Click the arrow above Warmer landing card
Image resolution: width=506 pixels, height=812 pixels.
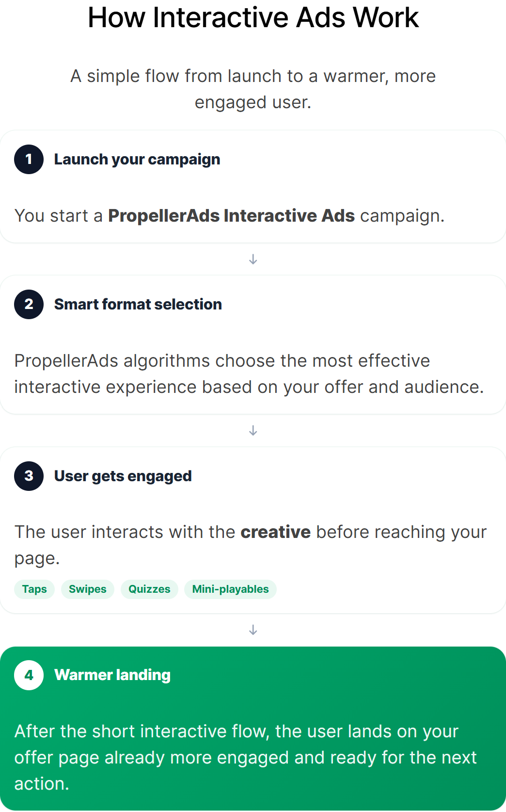253,630
